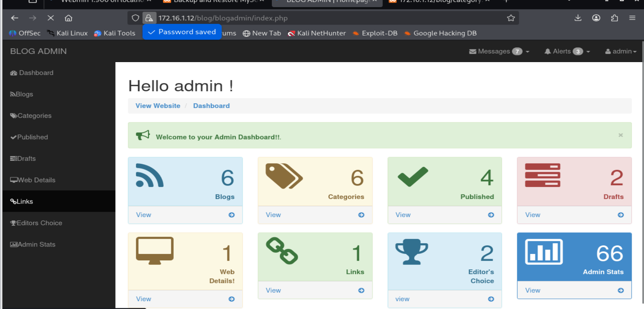The width and height of the screenshot is (644, 309).
Task: Click the Alerts count badge 3
Action: point(578,51)
